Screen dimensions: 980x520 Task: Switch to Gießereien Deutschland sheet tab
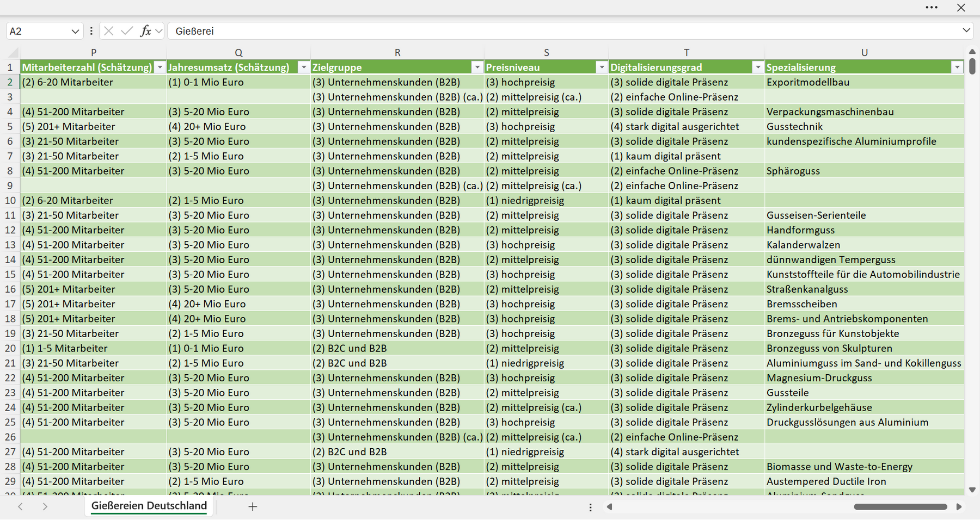tap(149, 506)
